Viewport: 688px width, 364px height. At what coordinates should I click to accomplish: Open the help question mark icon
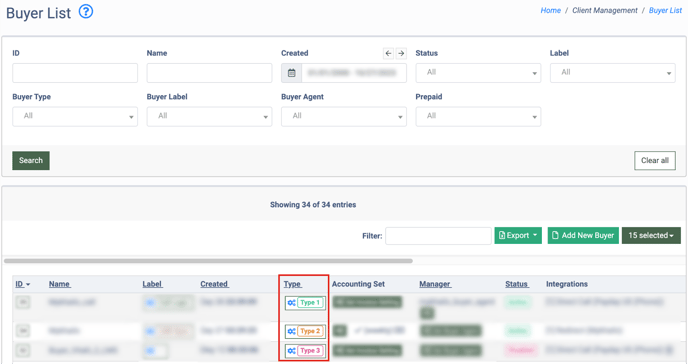tap(86, 11)
